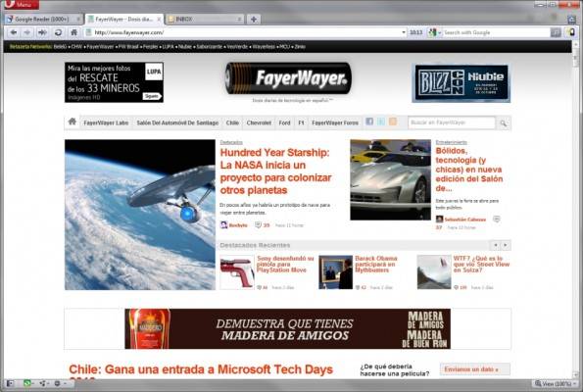
Task: Toggle the panels icon in status bar
Action: coord(9,383)
